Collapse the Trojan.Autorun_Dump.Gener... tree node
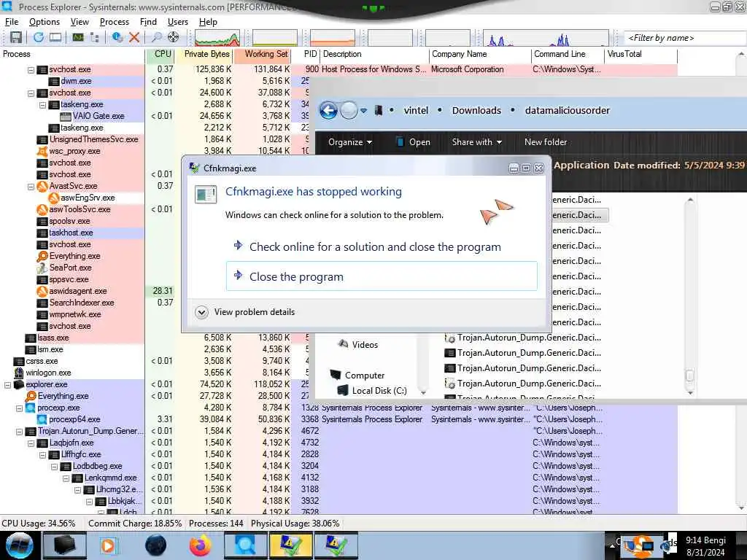This screenshot has height=560, width=747. click(x=19, y=432)
